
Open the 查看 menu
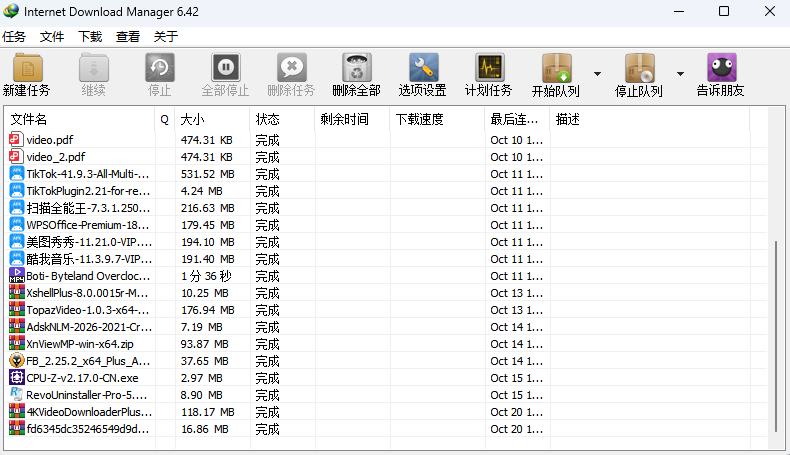coord(128,37)
